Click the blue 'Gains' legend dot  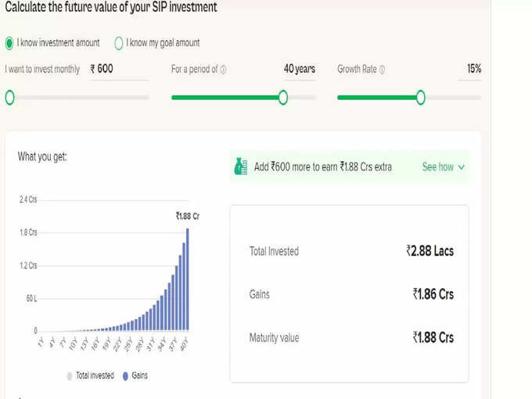point(126,376)
